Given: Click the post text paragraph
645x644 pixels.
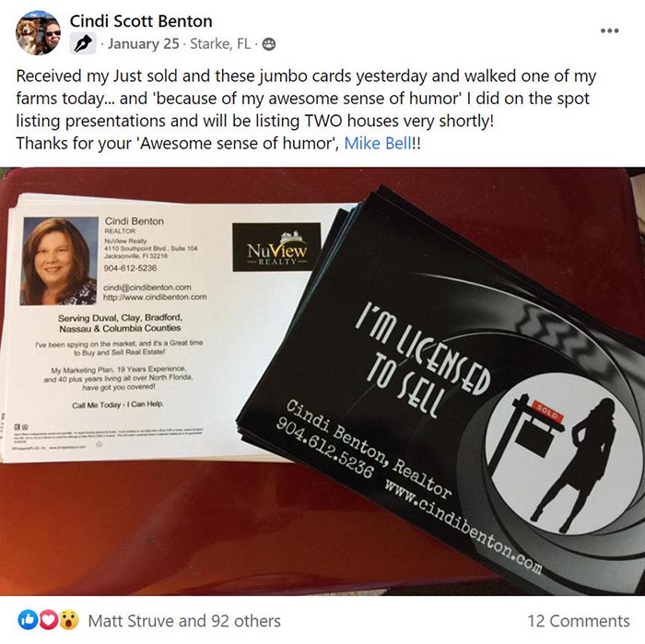Looking at the screenshot, I should click(x=306, y=110).
